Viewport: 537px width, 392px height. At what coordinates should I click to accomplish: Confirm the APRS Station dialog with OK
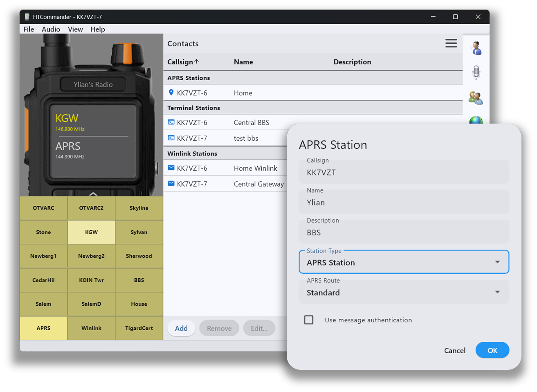pos(492,350)
